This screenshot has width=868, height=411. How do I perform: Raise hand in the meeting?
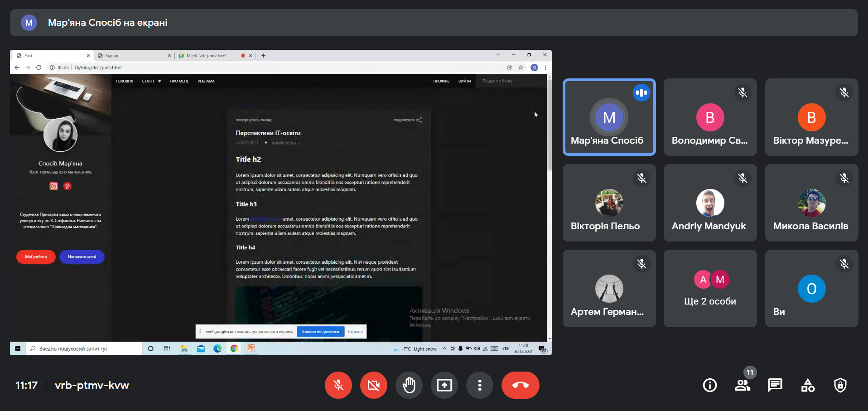(409, 385)
